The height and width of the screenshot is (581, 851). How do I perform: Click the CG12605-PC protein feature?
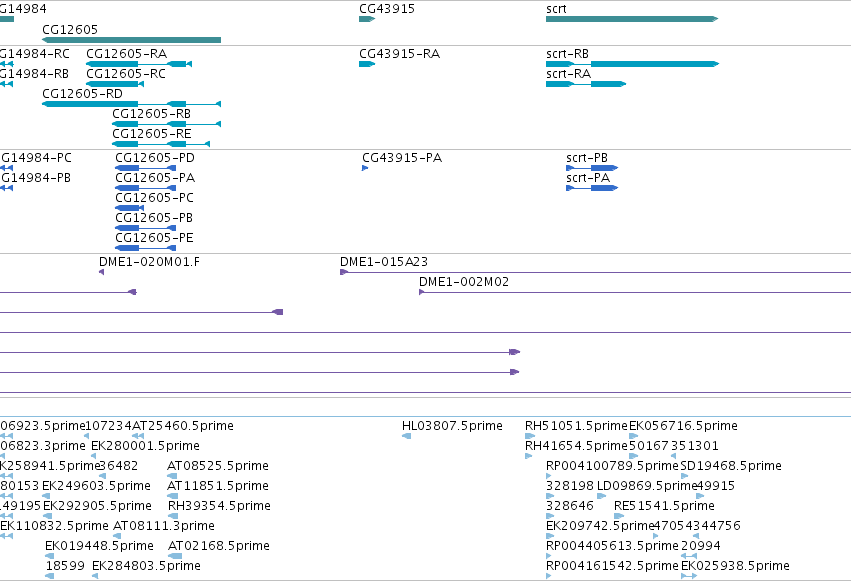[129, 208]
